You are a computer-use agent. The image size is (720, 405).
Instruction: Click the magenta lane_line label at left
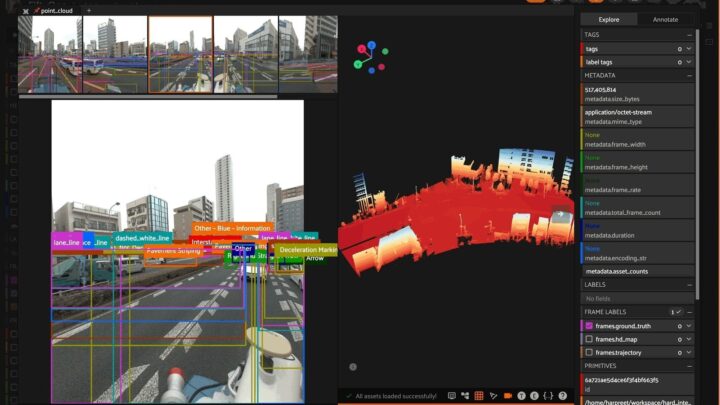pyautogui.click(x=67, y=242)
